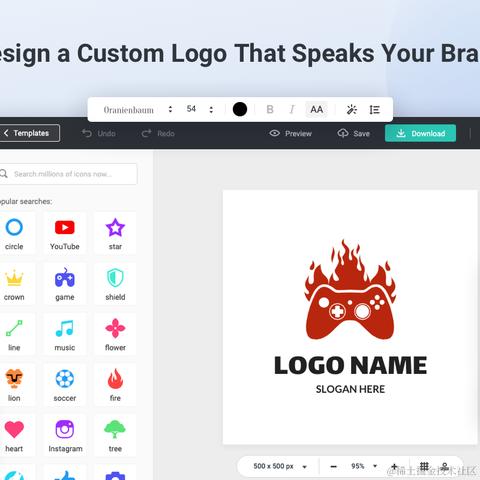This screenshot has height=480, width=480.
Task: Click Undo in the toolbar
Action: point(99,134)
